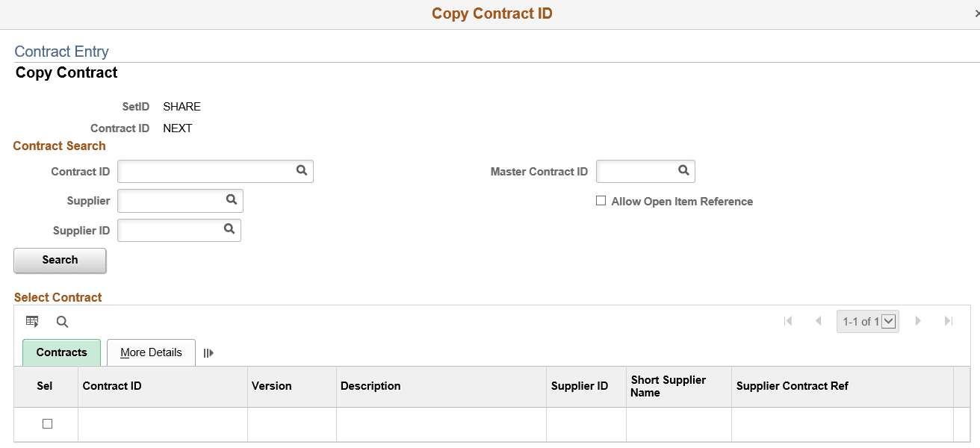
Task: Check the Sel box in the contract row
Action: click(47, 423)
